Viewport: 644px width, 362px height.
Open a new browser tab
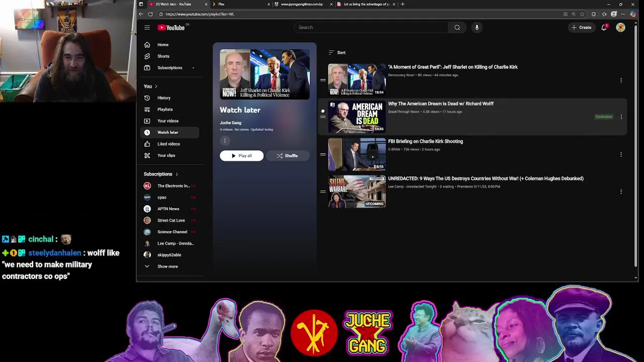pyautogui.click(x=403, y=4)
